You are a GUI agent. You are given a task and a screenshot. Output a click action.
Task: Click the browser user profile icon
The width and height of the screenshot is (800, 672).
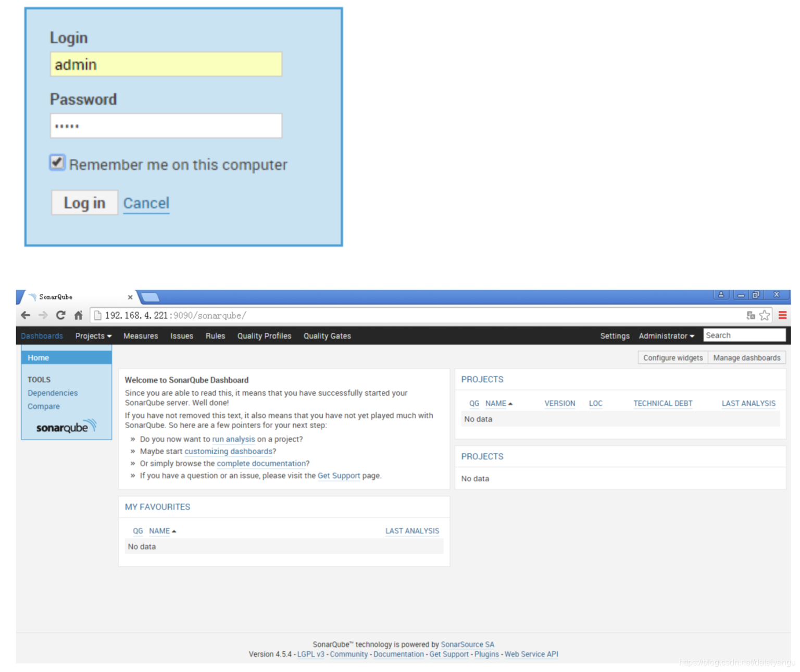[721, 295]
